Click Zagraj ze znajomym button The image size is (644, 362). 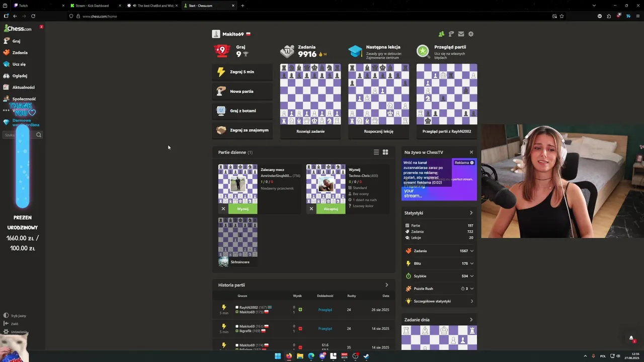(243, 130)
